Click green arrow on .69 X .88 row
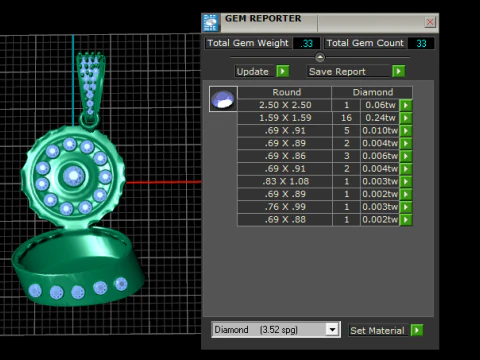 tap(406, 220)
